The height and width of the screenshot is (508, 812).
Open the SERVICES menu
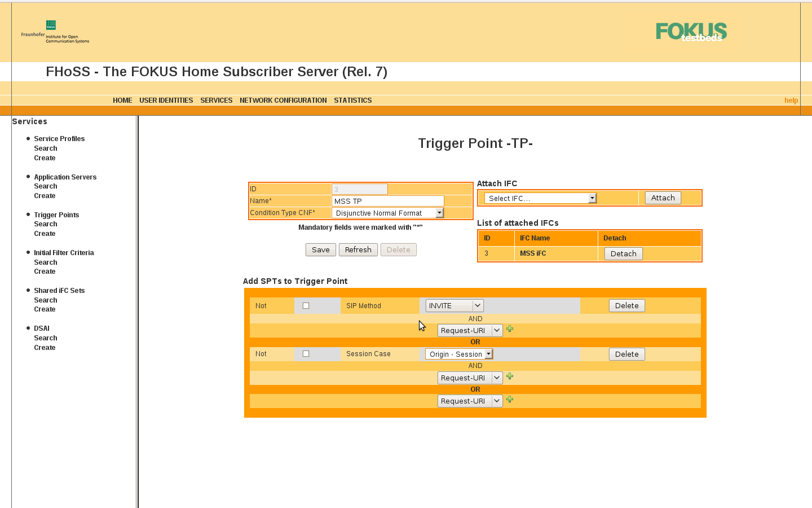click(x=217, y=100)
